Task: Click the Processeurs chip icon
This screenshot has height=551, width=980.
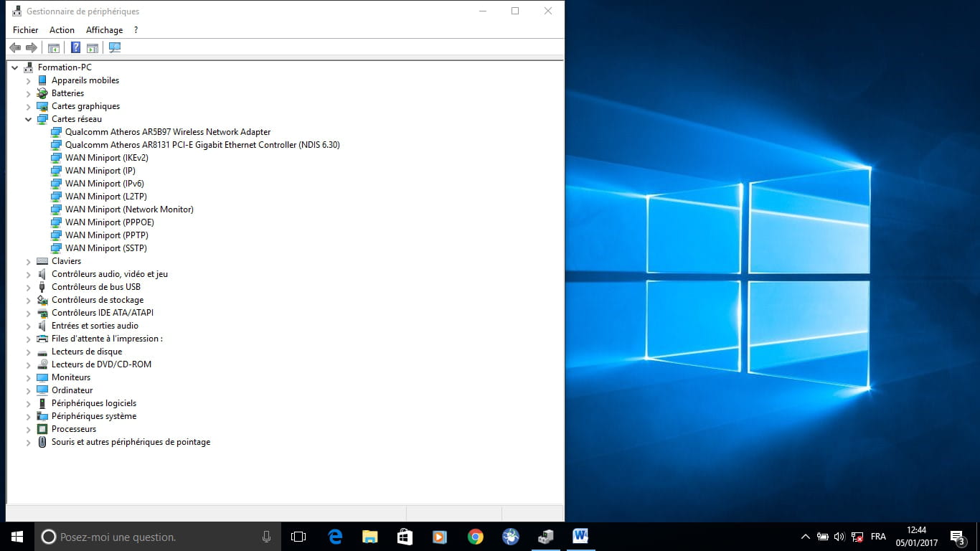Action: (x=42, y=429)
